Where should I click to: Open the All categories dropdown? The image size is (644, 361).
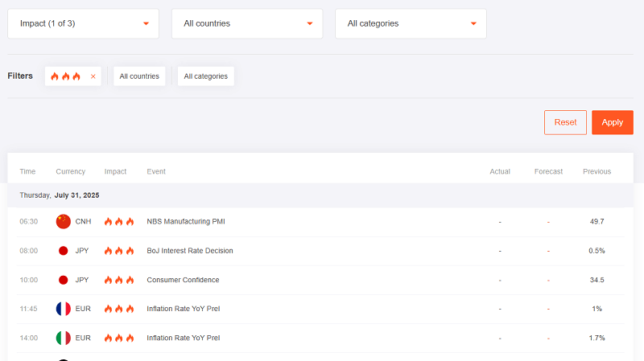411,24
